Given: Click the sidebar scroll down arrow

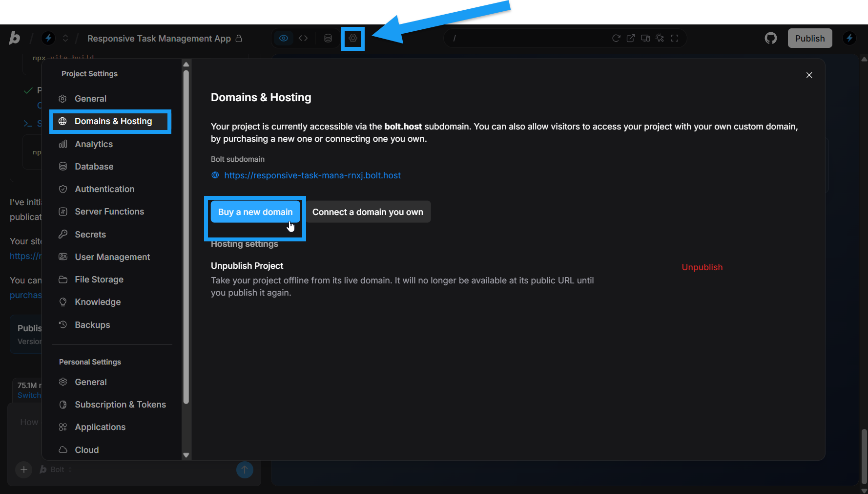Looking at the screenshot, I should [x=186, y=455].
